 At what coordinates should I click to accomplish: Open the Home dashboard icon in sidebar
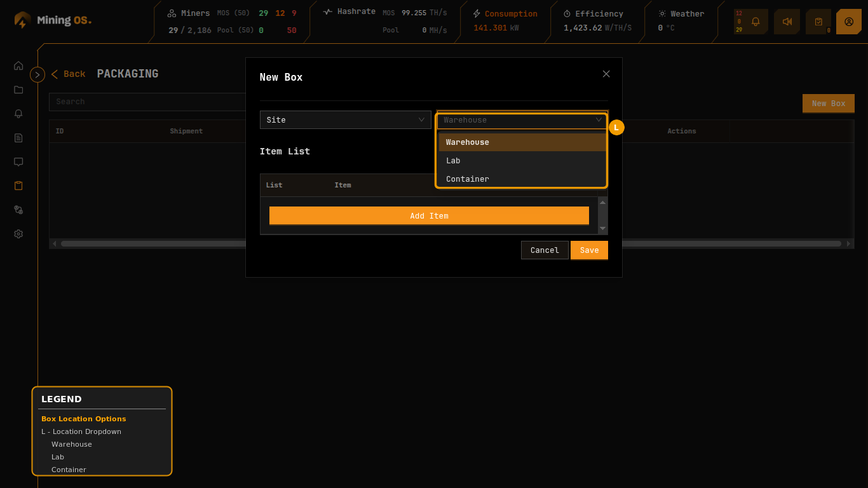pos(18,65)
